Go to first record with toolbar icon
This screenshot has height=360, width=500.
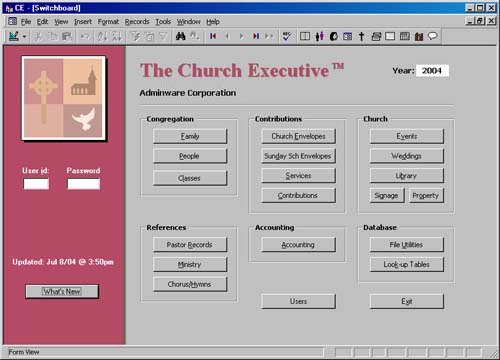tap(213, 36)
